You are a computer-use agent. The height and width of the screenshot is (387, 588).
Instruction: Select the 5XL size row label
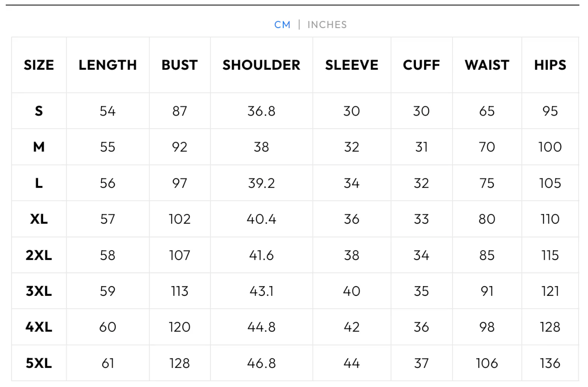click(39, 363)
